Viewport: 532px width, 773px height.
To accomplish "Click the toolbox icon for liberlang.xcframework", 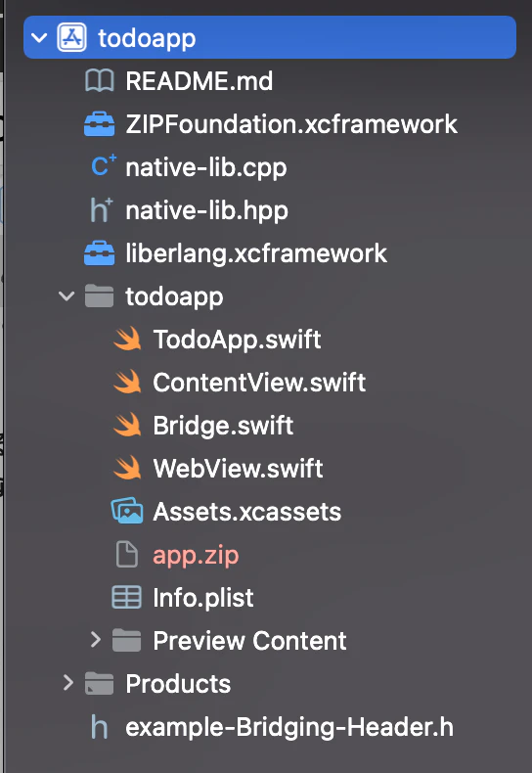I will tap(99, 252).
